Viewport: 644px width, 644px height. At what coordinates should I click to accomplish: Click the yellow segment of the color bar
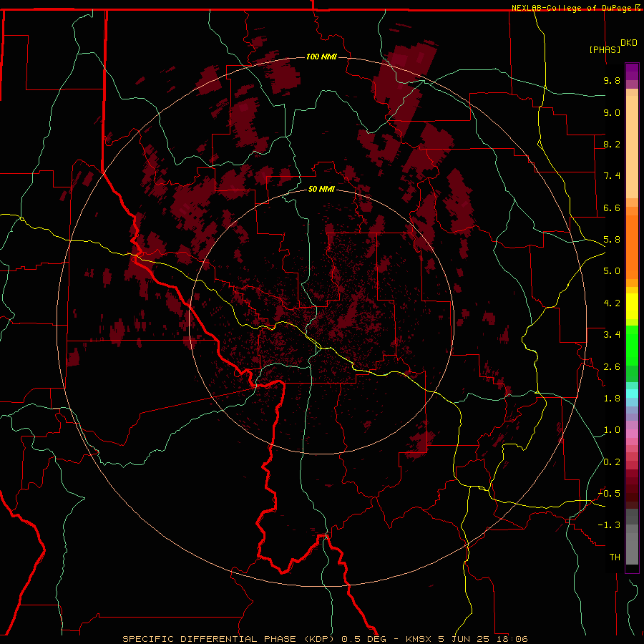click(632, 306)
